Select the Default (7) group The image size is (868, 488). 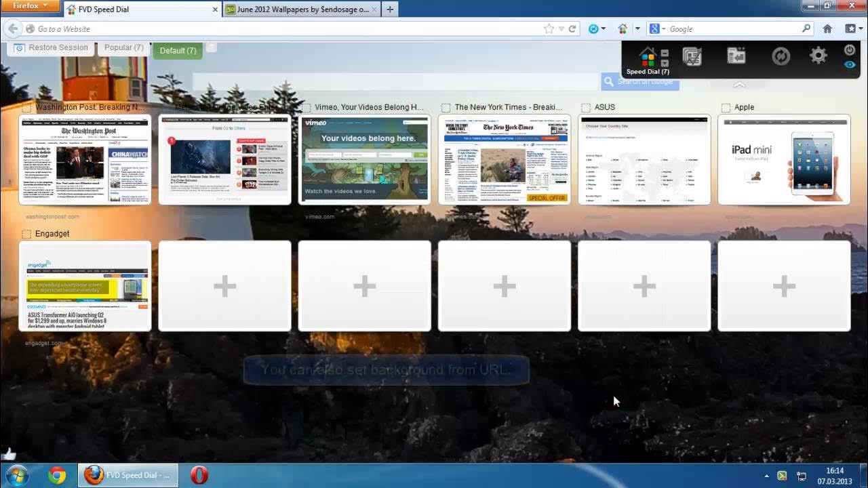[x=178, y=50]
